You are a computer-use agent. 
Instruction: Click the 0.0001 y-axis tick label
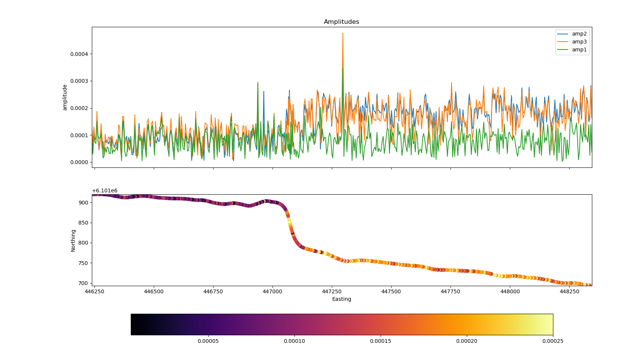tap(79, 135)
